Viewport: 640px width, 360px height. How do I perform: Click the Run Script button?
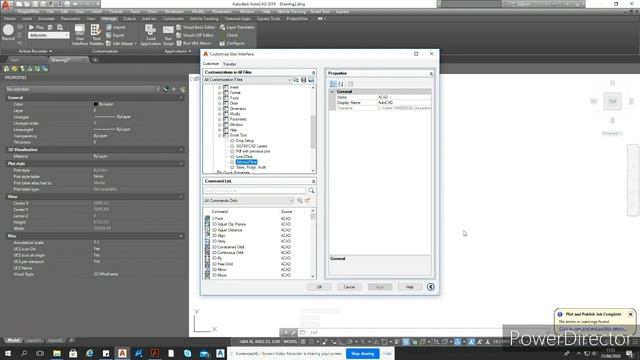(x=168, y=35)
